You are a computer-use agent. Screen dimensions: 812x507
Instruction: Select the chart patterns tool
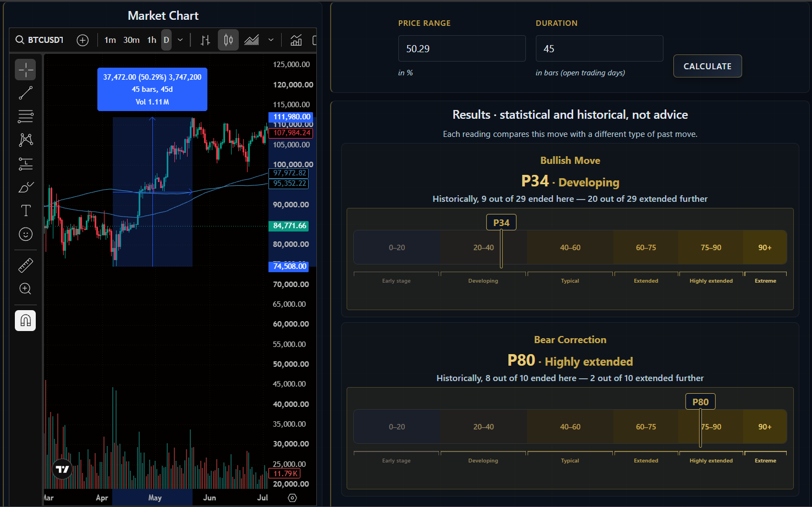point(25,140)
